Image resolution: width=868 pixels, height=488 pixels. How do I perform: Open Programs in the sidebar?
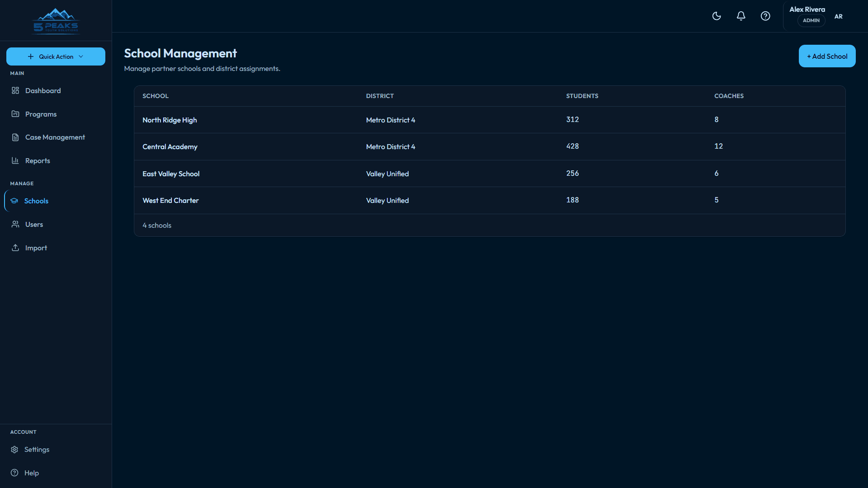[56, 114]
